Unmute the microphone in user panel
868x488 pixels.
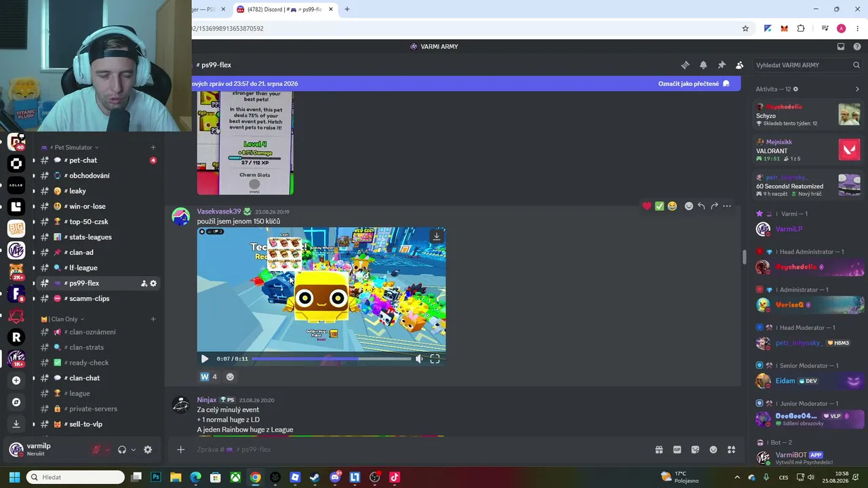[x=96, y=449]
